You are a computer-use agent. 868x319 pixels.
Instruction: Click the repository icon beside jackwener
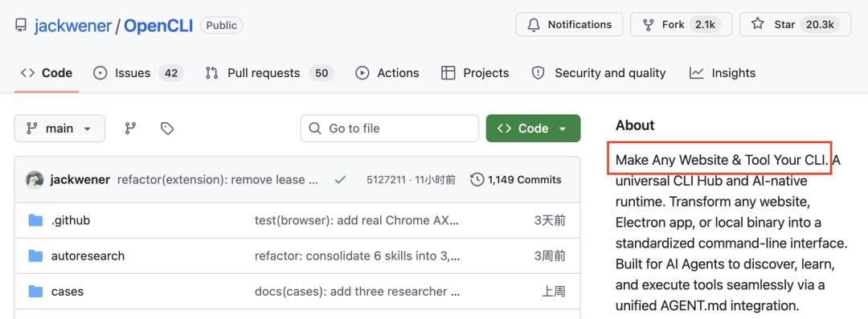(21, 26)
